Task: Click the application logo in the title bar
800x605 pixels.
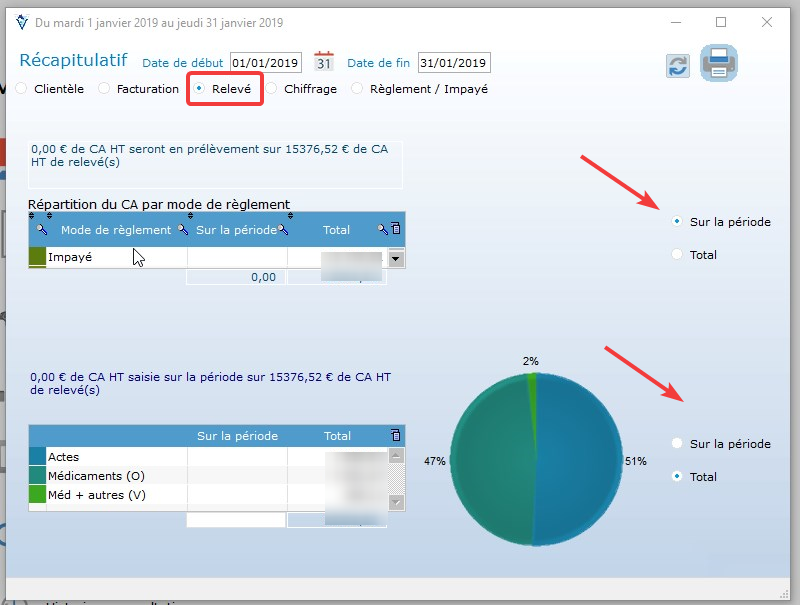Action: tap(22, 22)
